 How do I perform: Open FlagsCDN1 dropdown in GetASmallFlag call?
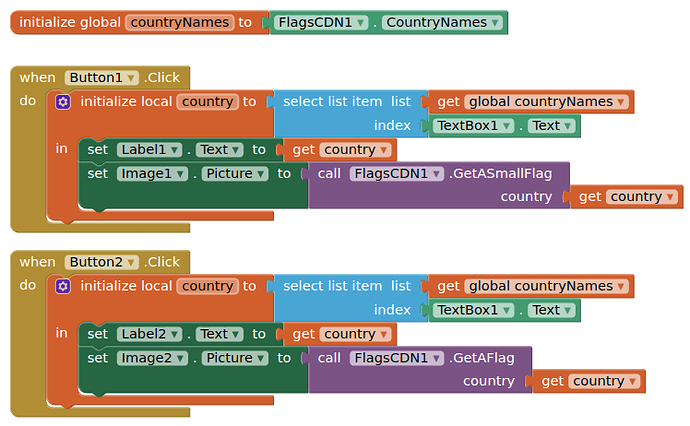[396, 174]
